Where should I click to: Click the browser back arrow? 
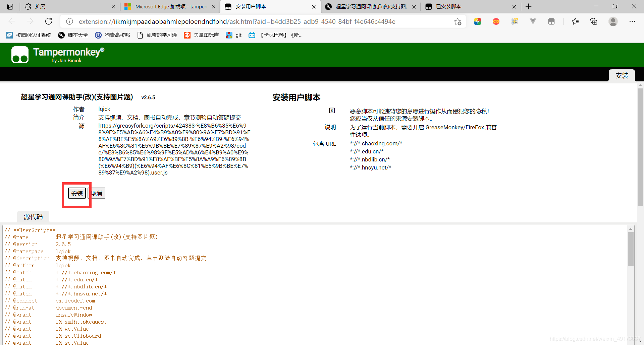(x=12, y=21)
